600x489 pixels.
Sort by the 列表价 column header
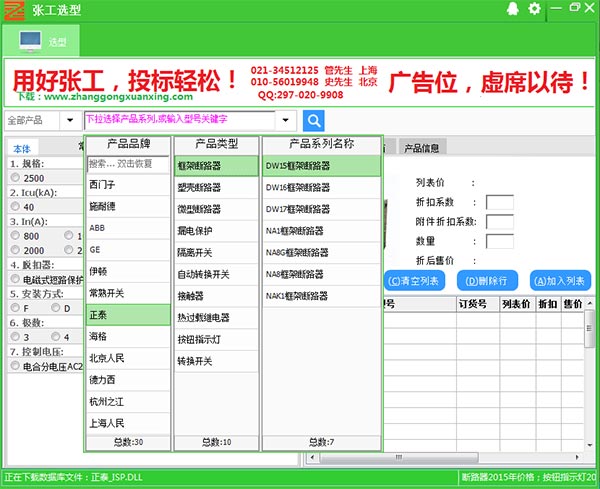(x=517, y=304)
